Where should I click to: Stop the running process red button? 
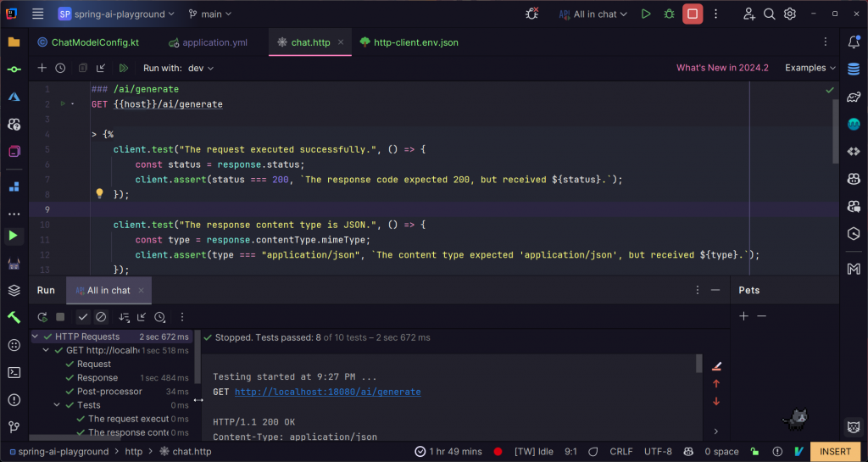coord(693,14)
